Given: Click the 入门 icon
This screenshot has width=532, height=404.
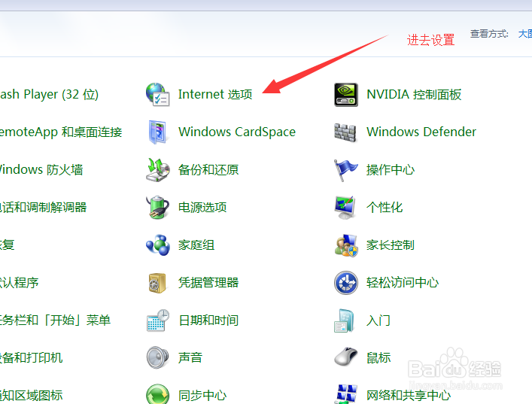Looking at the screenshot, I should (345, 320).
